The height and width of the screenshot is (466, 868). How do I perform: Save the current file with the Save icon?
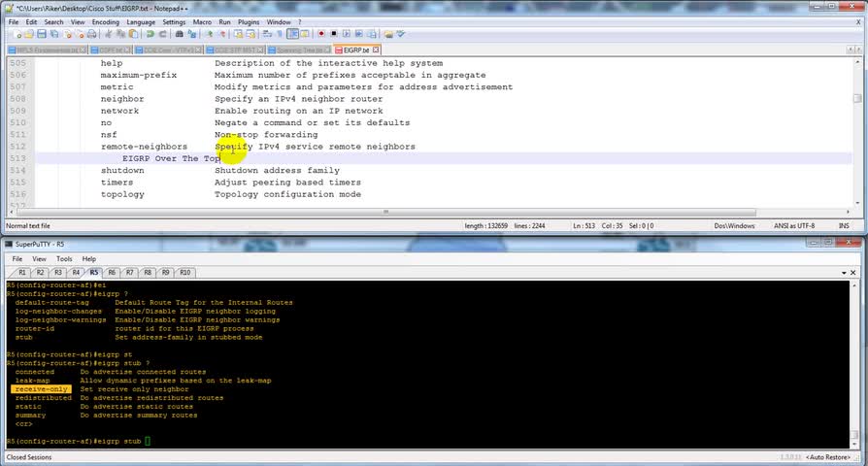[42, 34]
